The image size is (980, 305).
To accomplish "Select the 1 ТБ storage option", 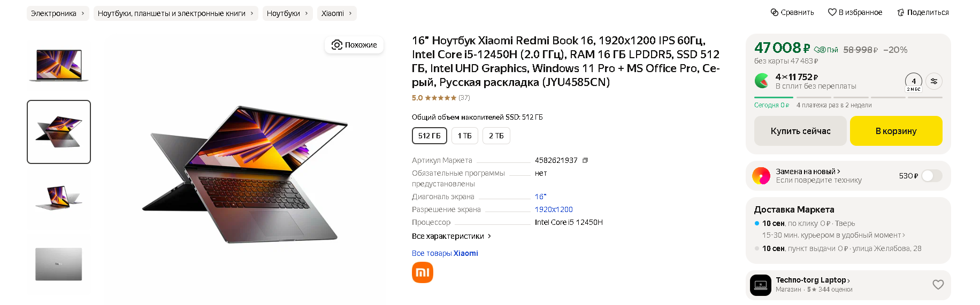I will pos(464,136).
